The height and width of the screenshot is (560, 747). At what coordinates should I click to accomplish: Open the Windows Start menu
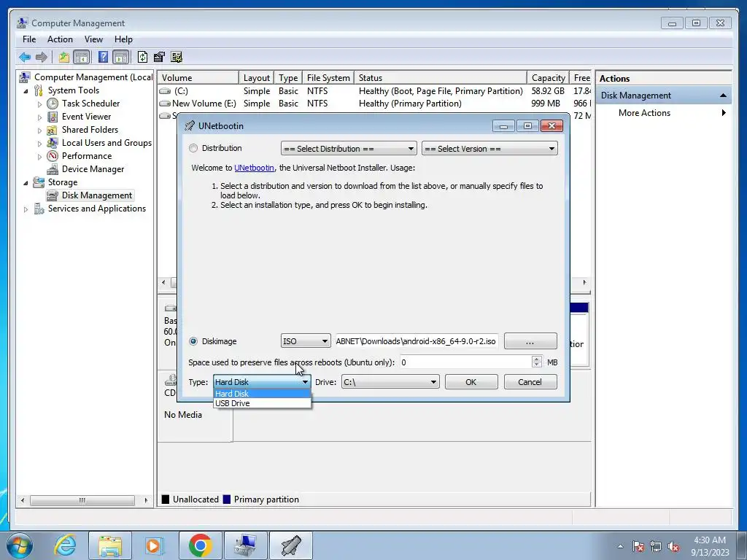click(x=20, y=545)
